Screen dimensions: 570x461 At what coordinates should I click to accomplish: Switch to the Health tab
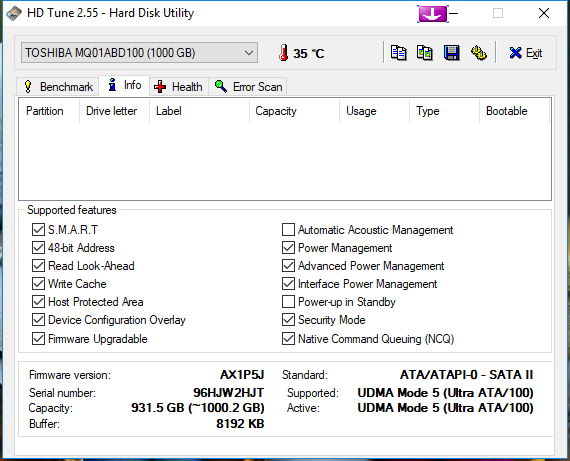tap(178, 87)
